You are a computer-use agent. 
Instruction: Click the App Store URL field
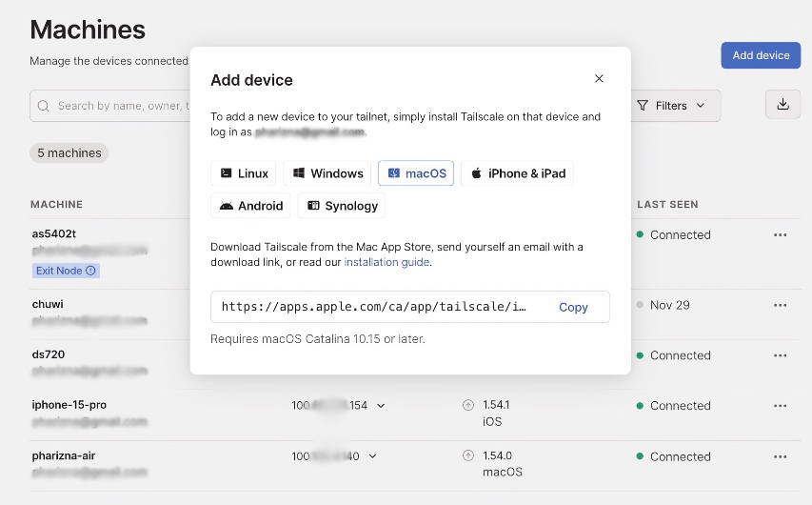(x=410, y=307)
